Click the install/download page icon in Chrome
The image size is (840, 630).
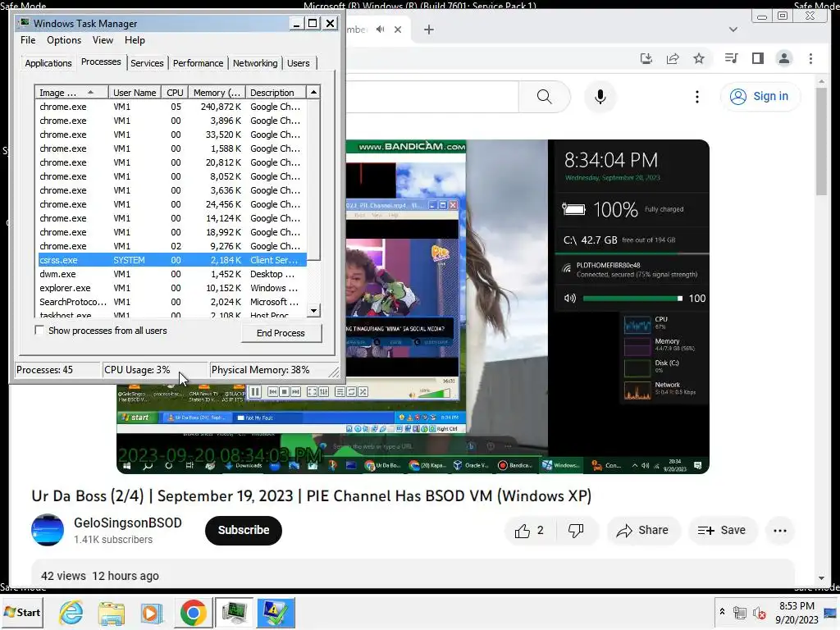click(646, 58)
